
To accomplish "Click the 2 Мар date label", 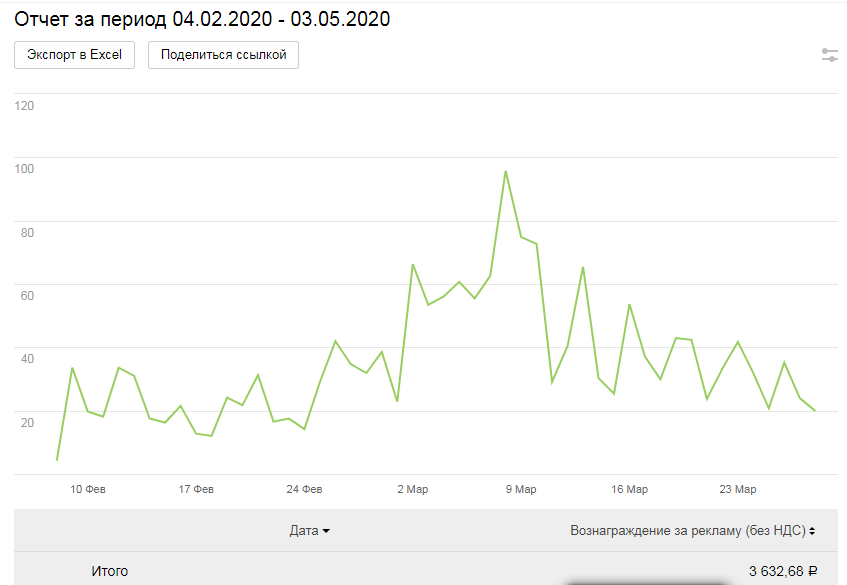I will (412, 490).
